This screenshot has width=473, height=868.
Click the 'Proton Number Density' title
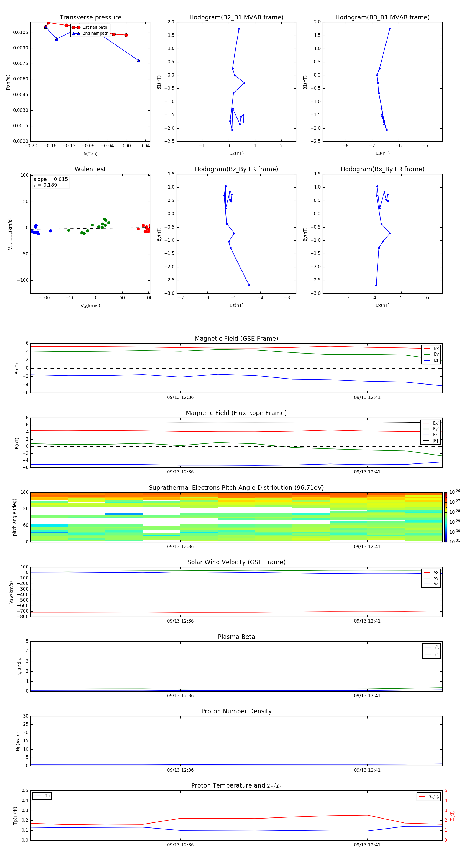[236, 711]
